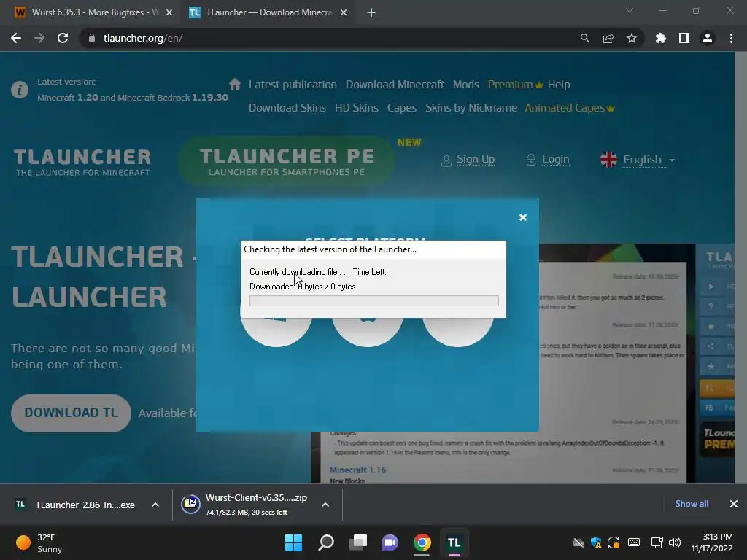Viewport: 747px width, 560px height.
Task: Open Skins by Nickname
Action: pyautogui.click(x=471, y=108)
